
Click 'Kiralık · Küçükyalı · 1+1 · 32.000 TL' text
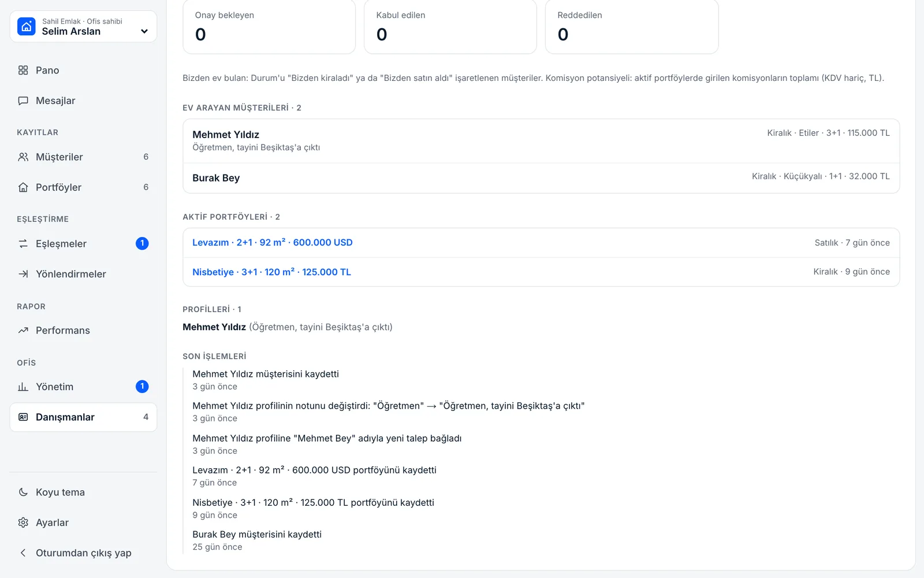coord(821,176)
